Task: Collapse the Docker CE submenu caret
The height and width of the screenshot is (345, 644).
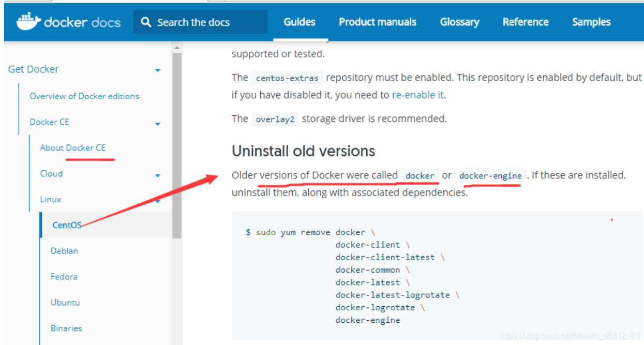Action: (x=158, y=124)
